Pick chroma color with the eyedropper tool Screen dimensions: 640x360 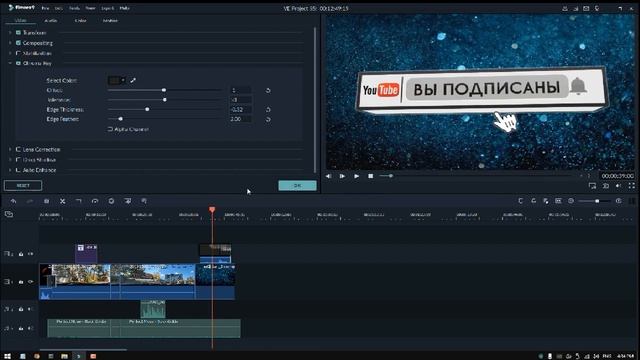[133, 80]
